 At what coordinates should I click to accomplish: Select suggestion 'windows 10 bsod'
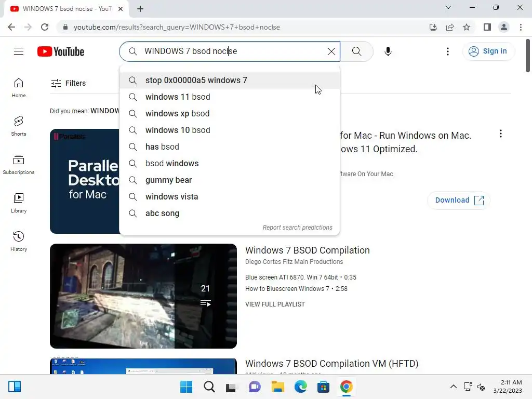coord(229,130)
